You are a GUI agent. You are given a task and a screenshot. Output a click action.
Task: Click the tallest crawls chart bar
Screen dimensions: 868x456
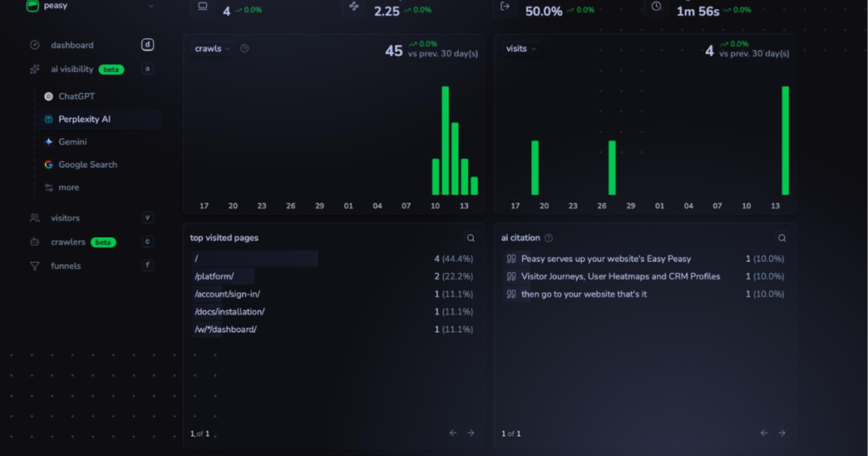(445, 141)
